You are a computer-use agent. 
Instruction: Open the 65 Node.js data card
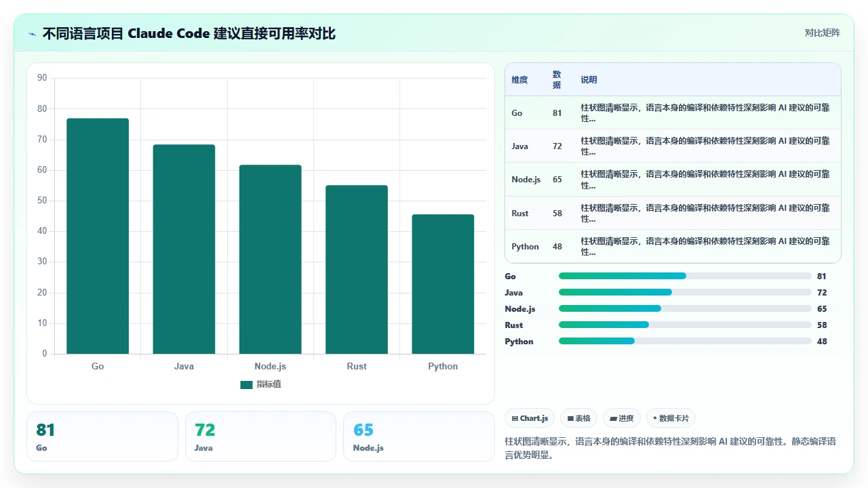coord(419,436)
